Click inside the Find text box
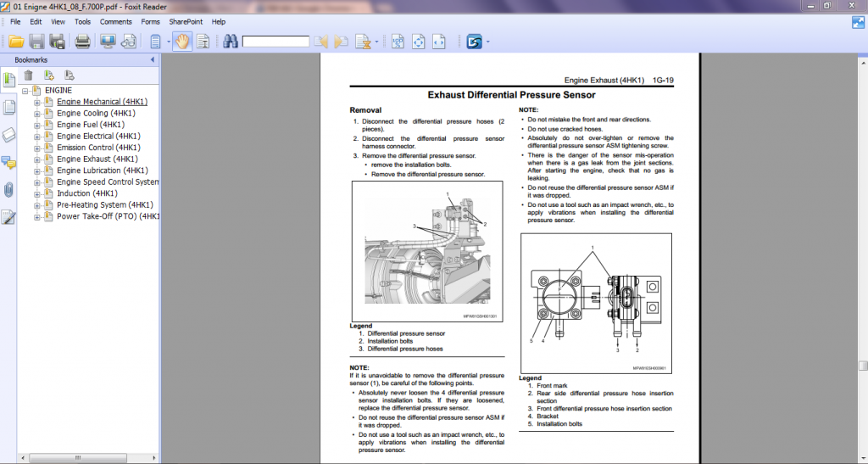The image size is (868, 464). (x=275, y=41)
